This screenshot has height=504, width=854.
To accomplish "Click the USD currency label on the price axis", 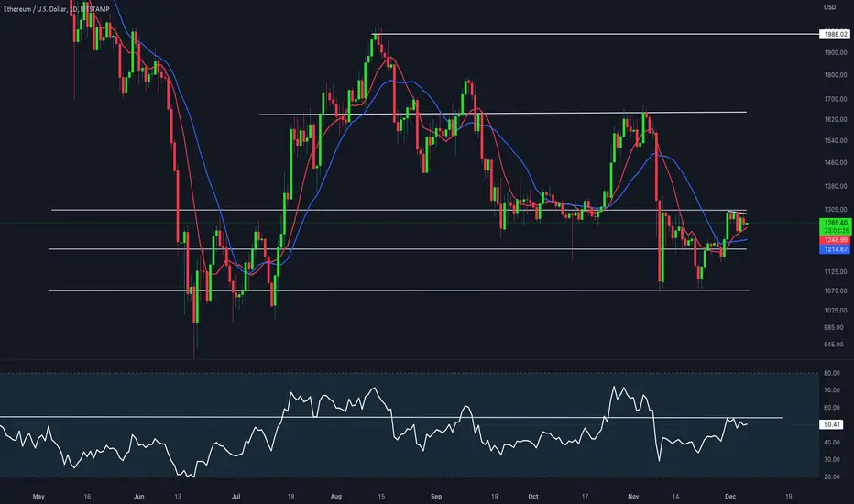I will [x=829, y=7].
